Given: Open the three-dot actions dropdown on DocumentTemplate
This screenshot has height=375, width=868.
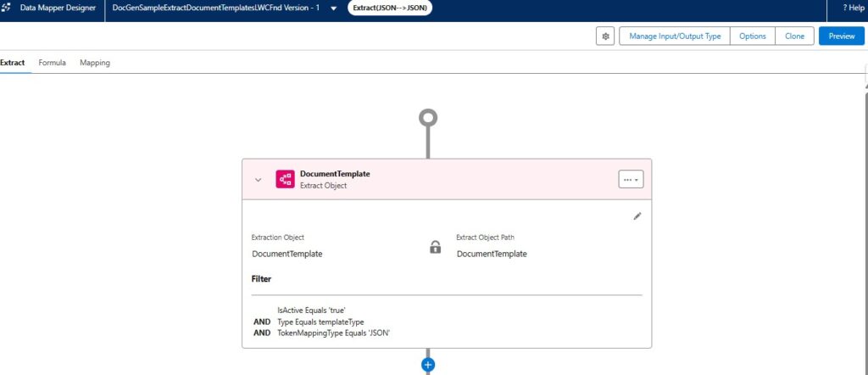Looking at the screenshot, I should [631, 180].
